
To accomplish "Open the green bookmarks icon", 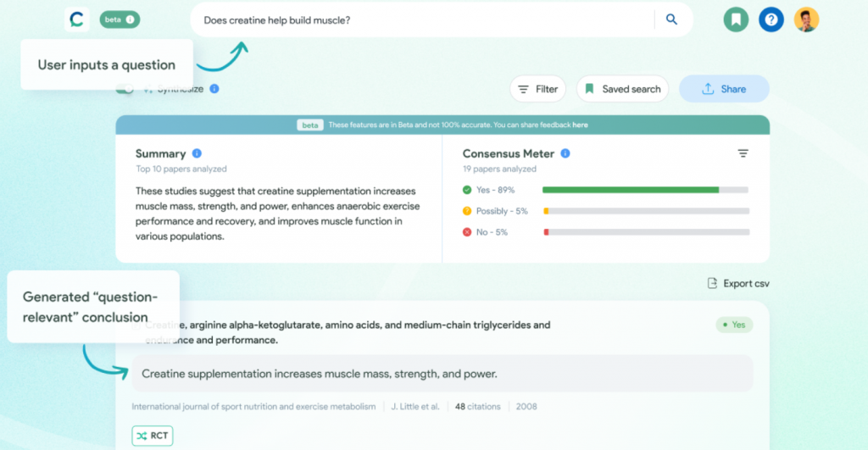I will pos(736,19).
